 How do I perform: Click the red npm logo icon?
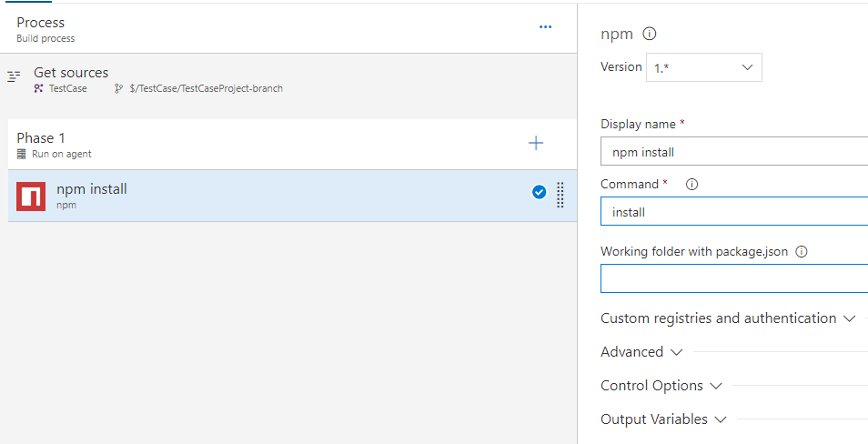(31, 196)
